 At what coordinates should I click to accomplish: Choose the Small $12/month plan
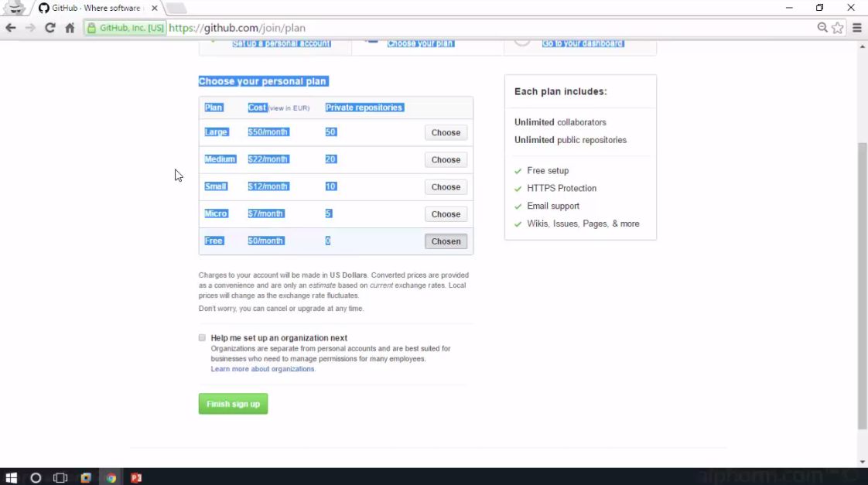[x=446, y=187]
